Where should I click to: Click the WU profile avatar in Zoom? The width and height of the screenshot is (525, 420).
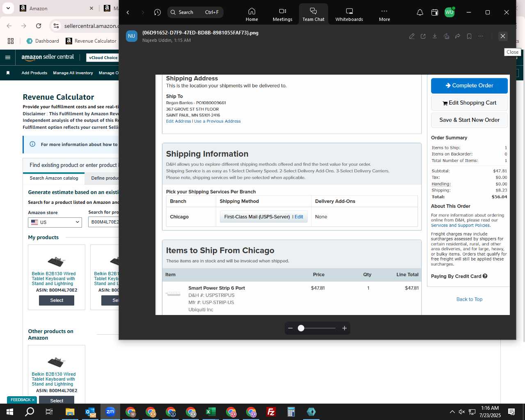point(450,12)
